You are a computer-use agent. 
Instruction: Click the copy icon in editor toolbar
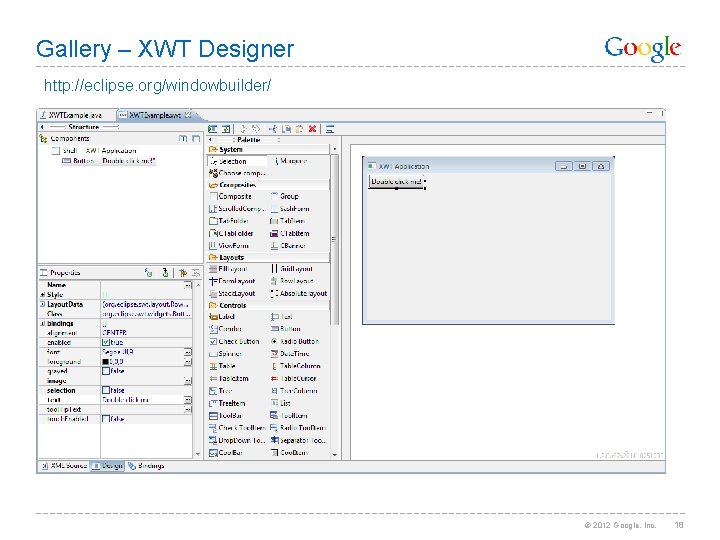coord(287,129)
